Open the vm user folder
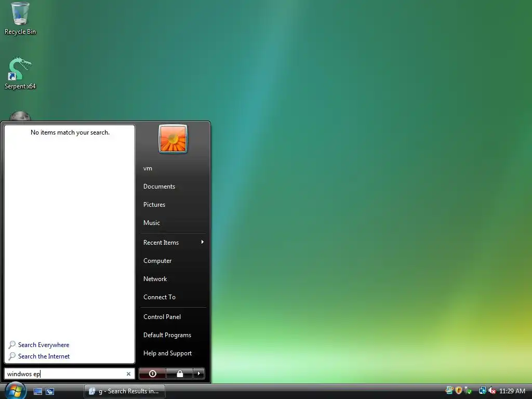 (148, 168)
